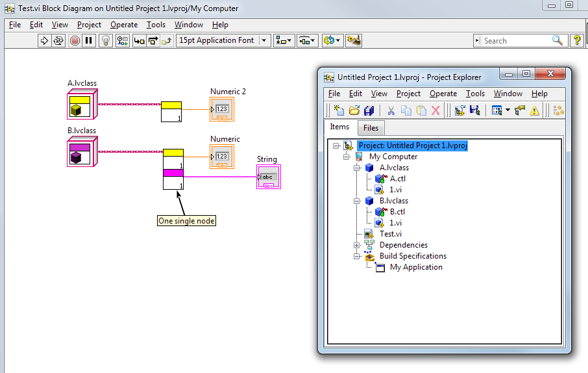
Task: Toggle Retain Wire Values button
Action: point(123,40)
